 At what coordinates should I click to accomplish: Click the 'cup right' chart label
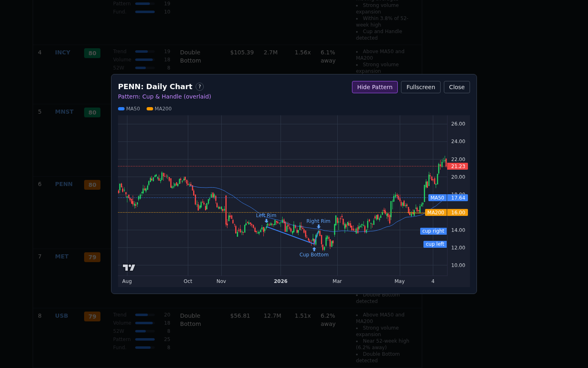(433, 231)
